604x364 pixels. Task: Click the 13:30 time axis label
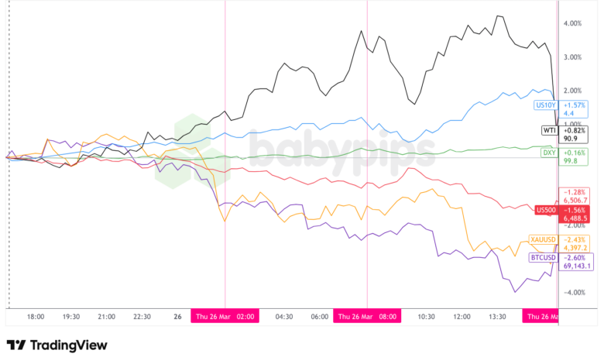pos(498,316)
